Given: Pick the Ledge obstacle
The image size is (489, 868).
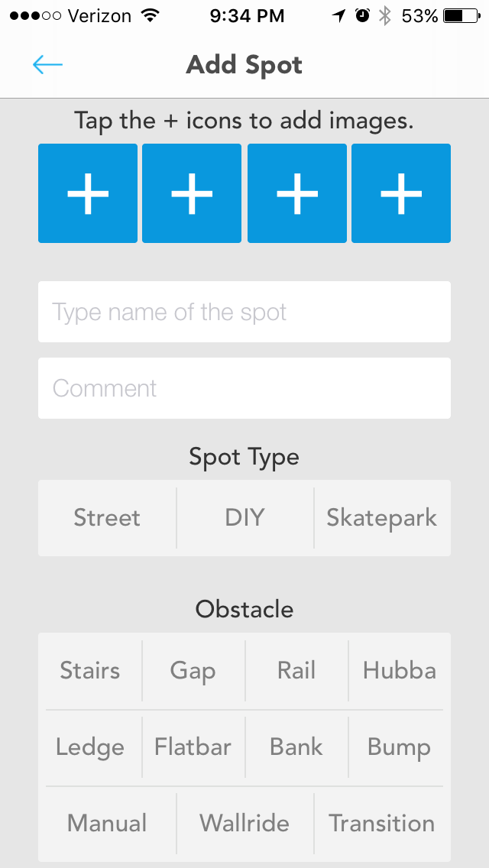Looking at the screenshot, I should (90, 747).
